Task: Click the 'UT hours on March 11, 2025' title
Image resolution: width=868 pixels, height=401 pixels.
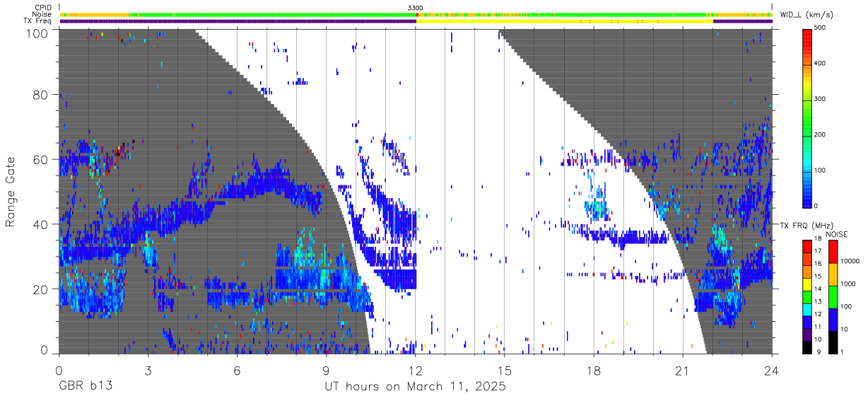Action: click(415, 388)
